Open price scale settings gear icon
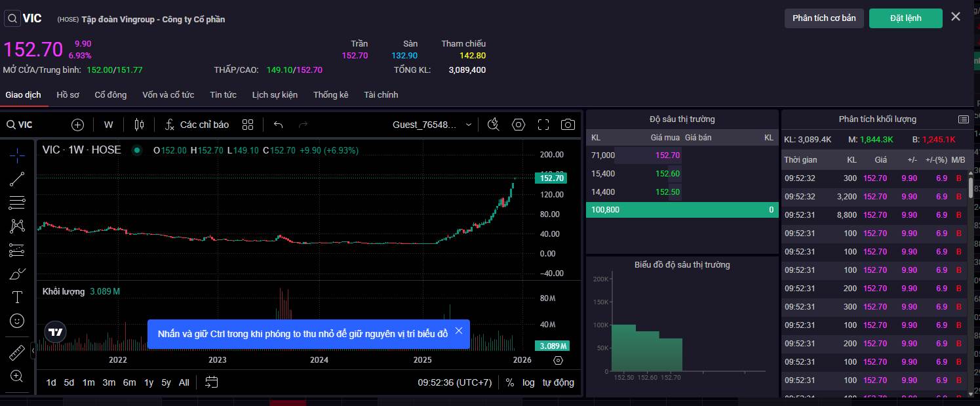Image resolution: width=980 pixels, height=406 pixels. point(558,360)
